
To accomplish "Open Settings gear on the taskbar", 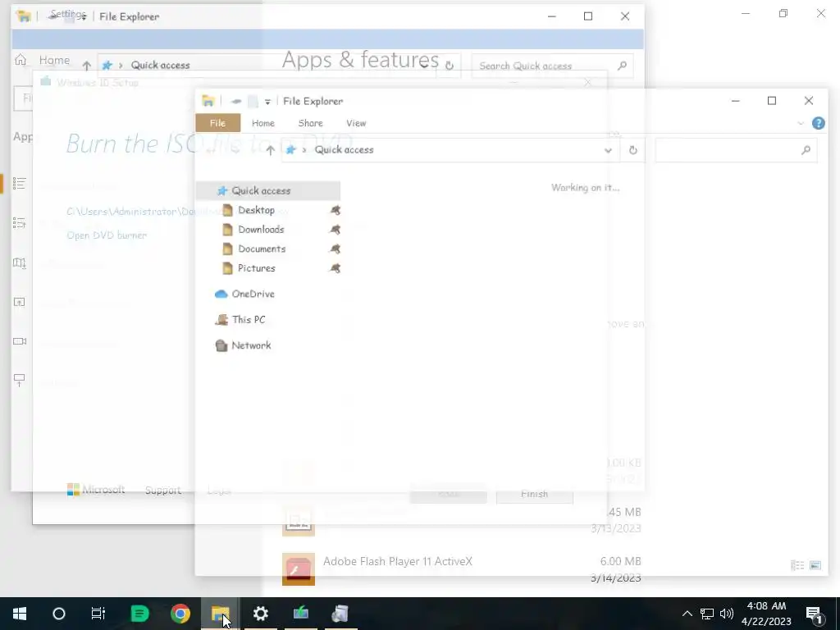I will 260,614.
